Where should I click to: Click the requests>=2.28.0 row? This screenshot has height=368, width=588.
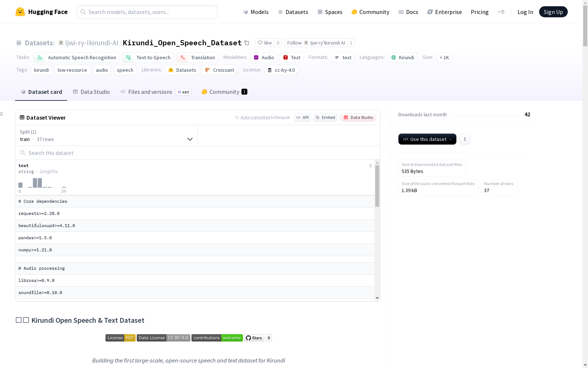pyautogui.click(x=195, y=213)
